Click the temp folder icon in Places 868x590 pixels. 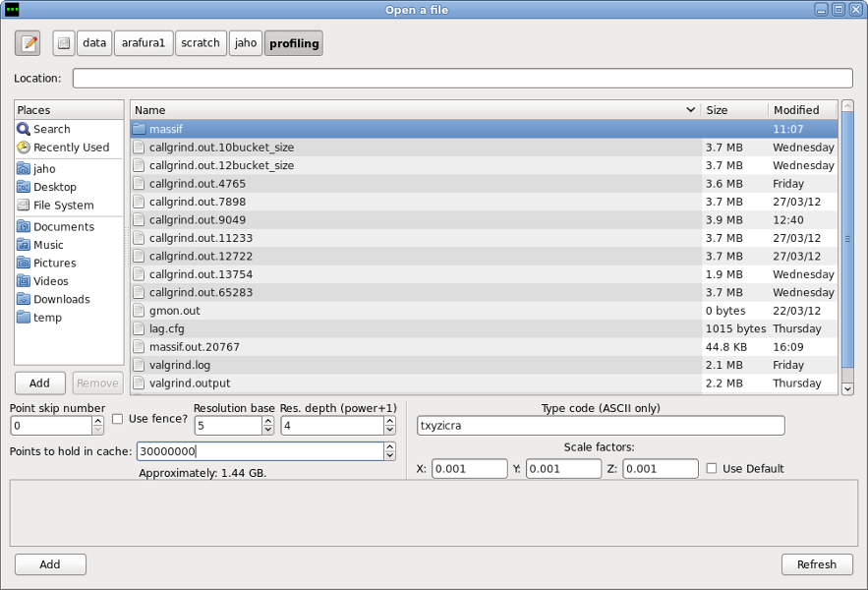[x=24, y=318]
